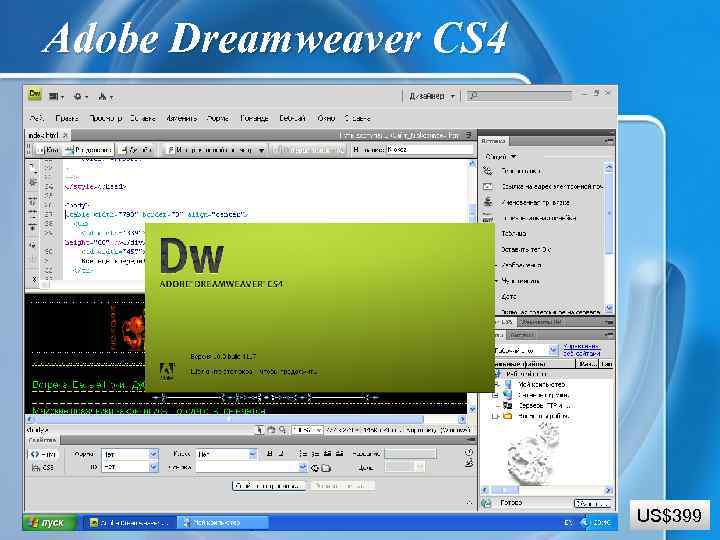This screenshot has height=540, width=720.
Task: Click the Page Properties button
Action: point(269,486)
